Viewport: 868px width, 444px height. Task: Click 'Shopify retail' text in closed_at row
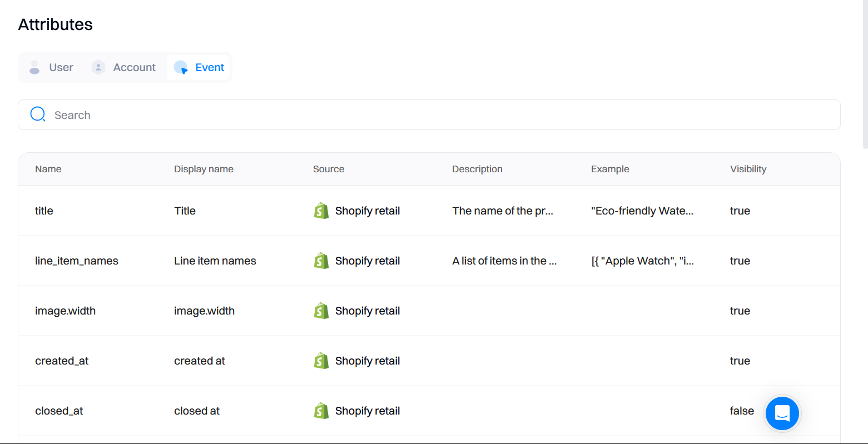pyautogui.click(x=368, y=411)
